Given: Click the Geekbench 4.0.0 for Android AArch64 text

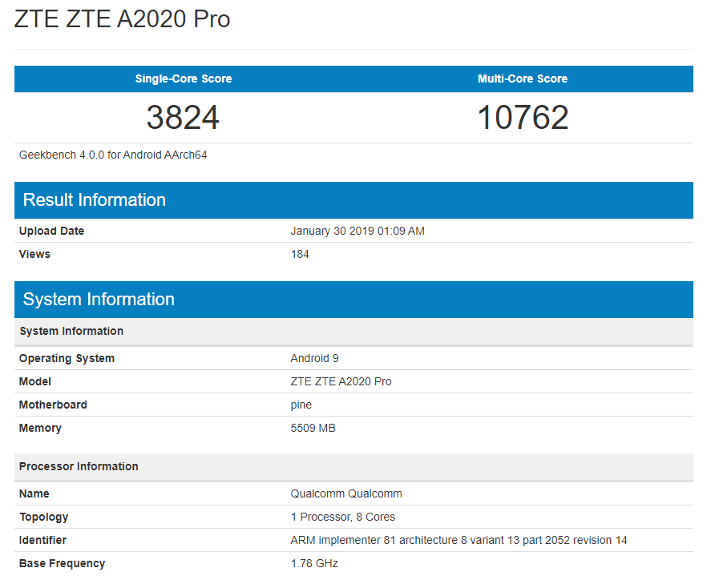Looking at the screenshot, I should pyautogui.click(x=113, y=155).
